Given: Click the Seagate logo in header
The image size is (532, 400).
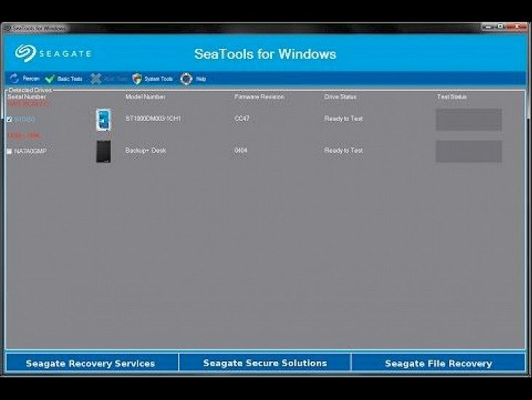Looking at the screenshot, I should [x=53, y=54].
